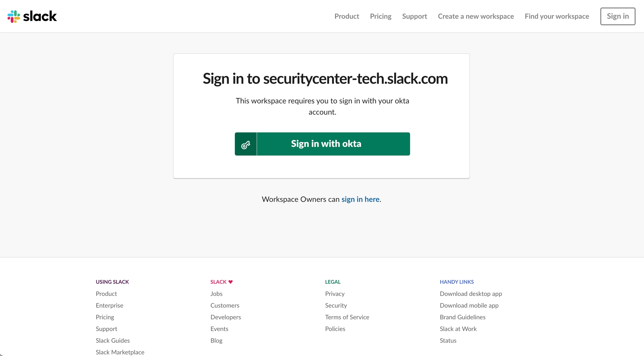This screenshot has height=356, width=644.
Task: Check the Status link in footer
Action: (x=448, y=340)
